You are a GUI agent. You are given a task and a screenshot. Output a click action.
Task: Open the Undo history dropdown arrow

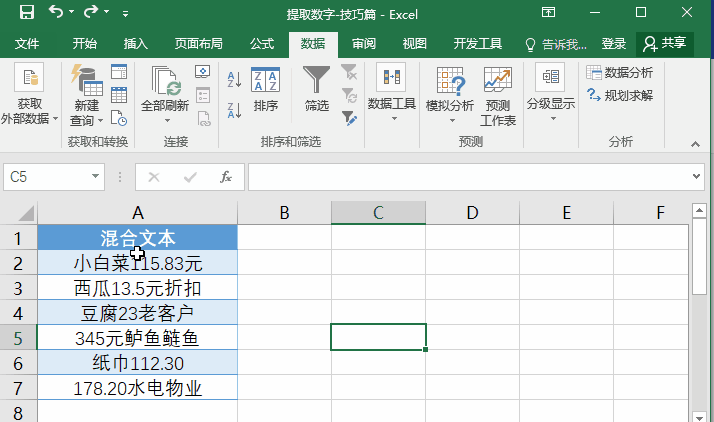pyautogui.click(x=71, y=12)
